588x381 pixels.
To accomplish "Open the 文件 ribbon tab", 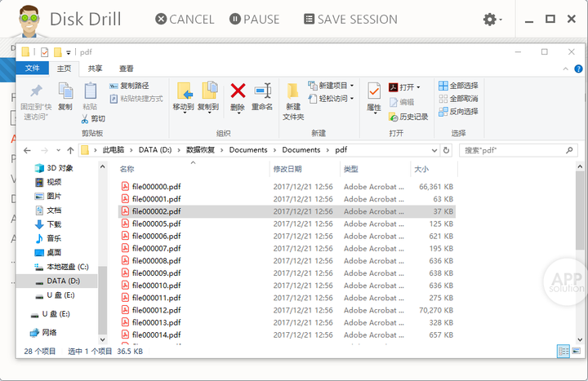I will click(32, 69).
